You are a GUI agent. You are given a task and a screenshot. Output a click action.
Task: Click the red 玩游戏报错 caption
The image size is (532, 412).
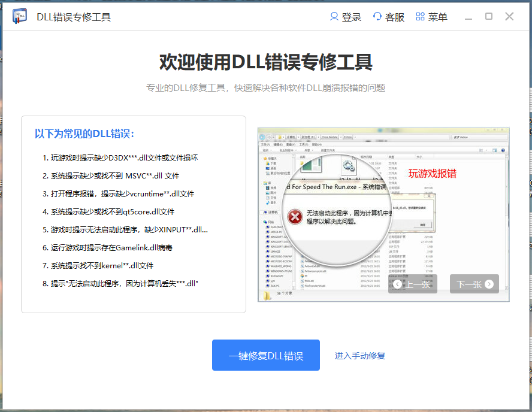[x=433, y=174]
